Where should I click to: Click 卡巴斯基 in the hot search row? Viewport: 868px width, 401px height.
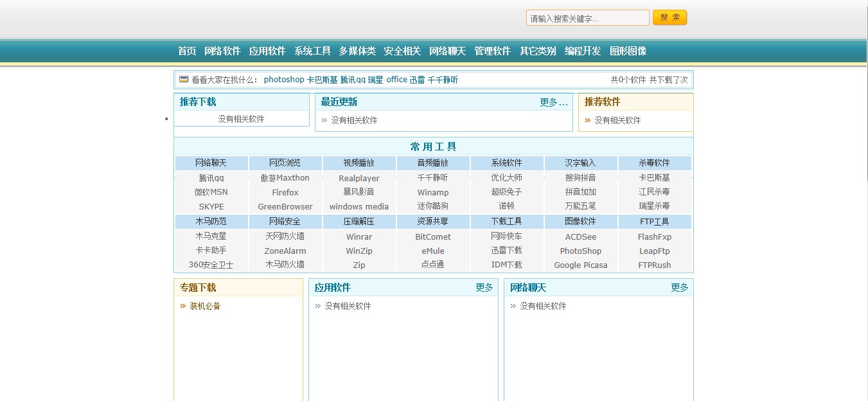tap(322, 80)
